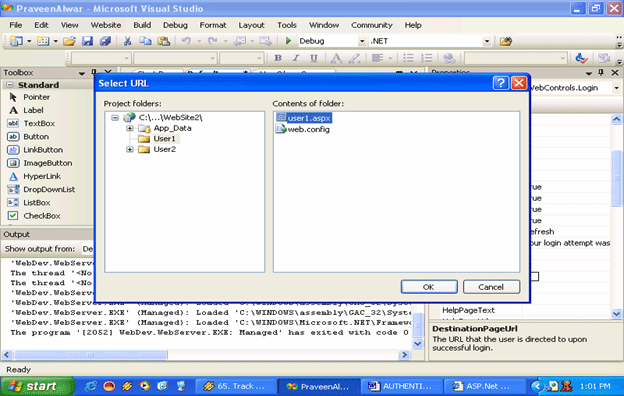Toggle Bold formatting icon
This screenshot has width=624, height=396.
coord(278,58)
